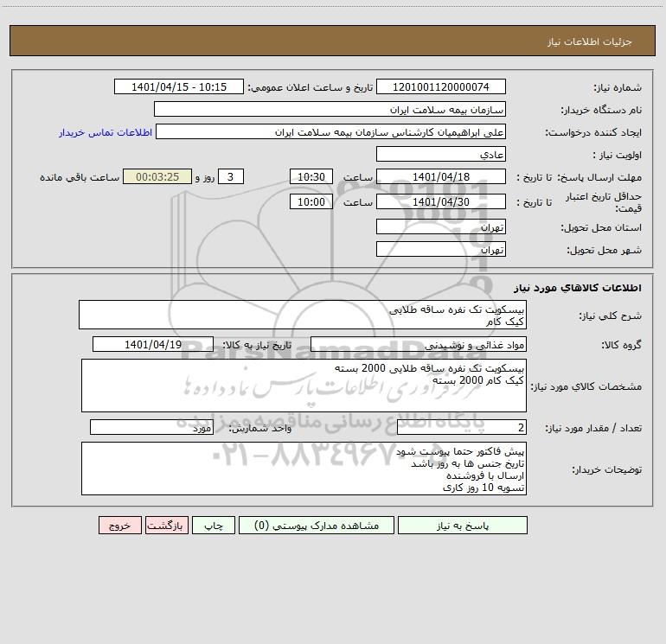Screen dimensions: 666x644
Task: Click goods specification text area '2000 بسته'
Action: click(x=304, y=386)
